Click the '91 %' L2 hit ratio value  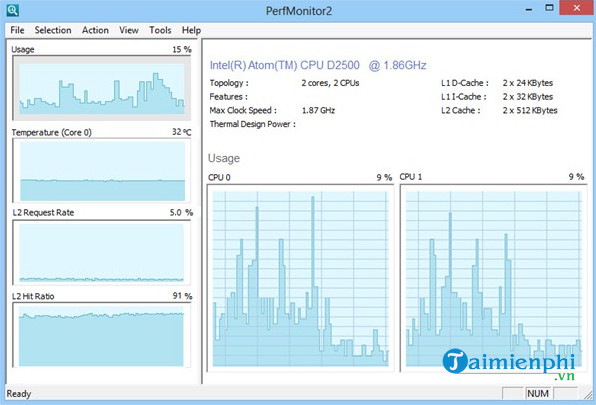182,296
